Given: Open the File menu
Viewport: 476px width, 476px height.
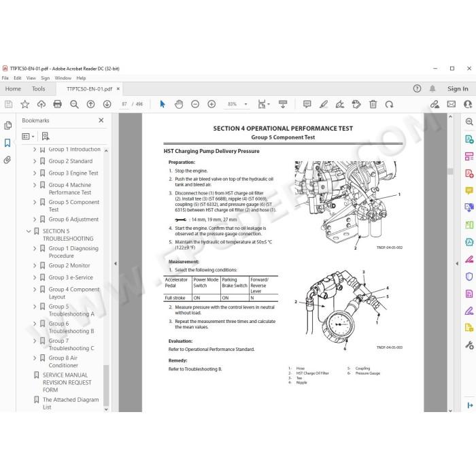Looking at the screenshot, I should pos(5,78).
